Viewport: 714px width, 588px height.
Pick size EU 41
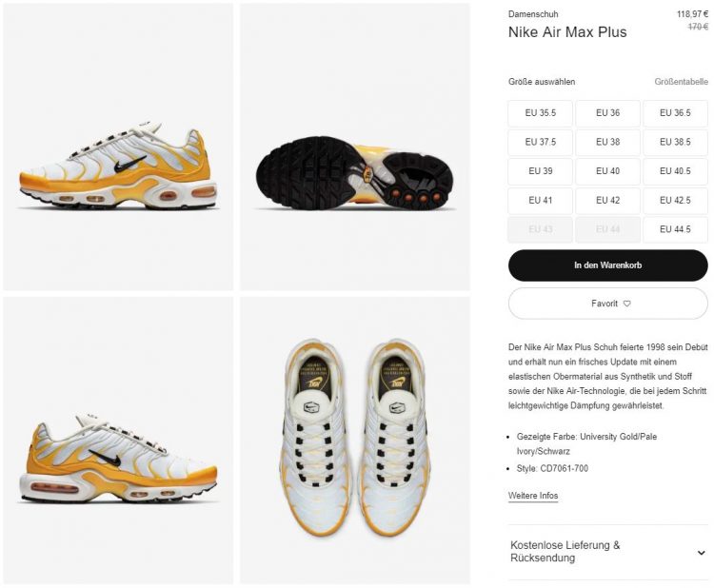click(540, 200)
